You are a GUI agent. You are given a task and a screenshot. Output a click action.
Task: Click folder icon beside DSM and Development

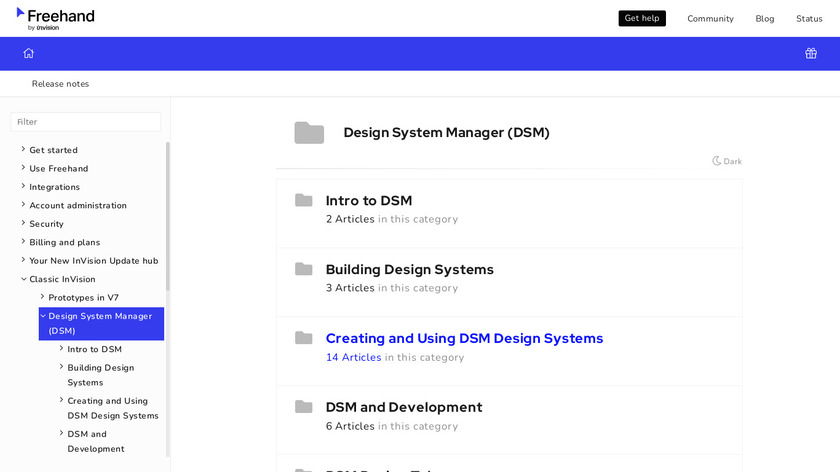pos(304,407)
